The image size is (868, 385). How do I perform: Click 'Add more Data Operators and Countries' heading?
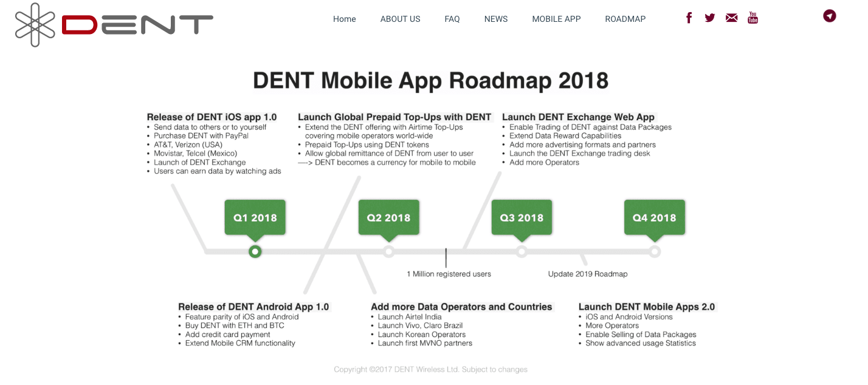[x=461, y=307]
